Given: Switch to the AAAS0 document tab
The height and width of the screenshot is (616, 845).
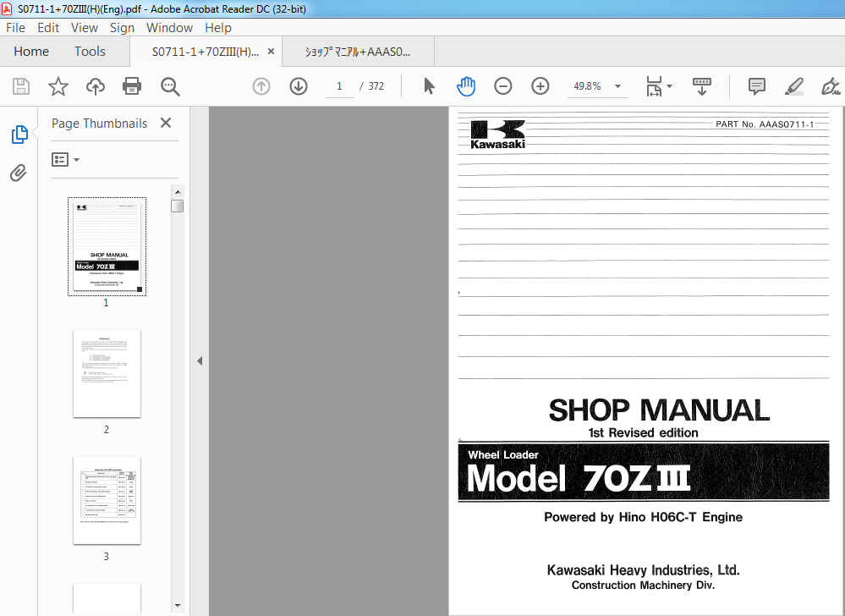Looking at the screenshot, I should pos(358,52).
